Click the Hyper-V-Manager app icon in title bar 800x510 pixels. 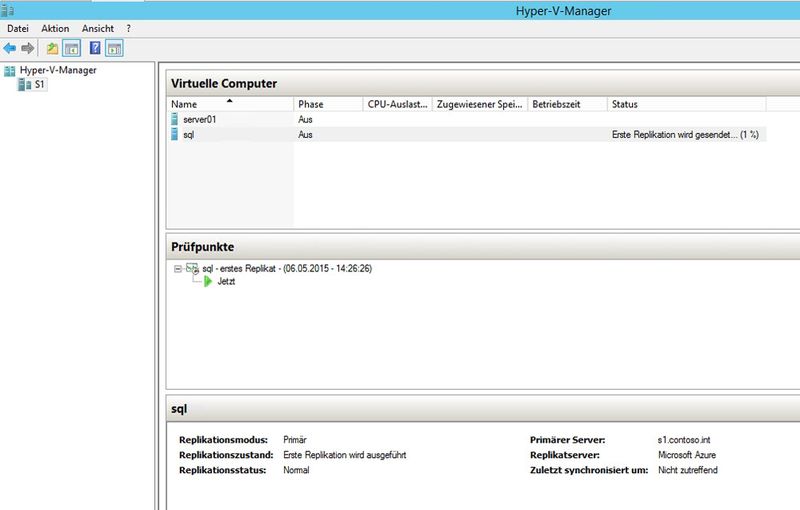(x=7, y=10)
